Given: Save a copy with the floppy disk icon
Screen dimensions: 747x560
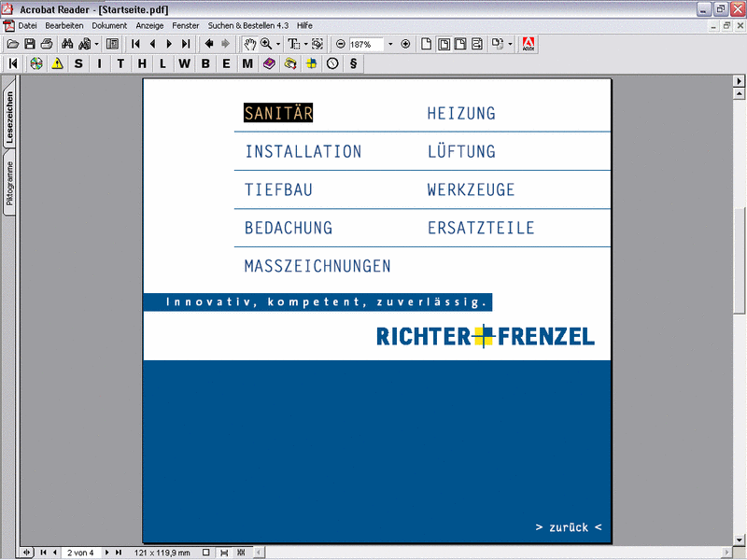Looking at the screenshot, I should 30,44.
